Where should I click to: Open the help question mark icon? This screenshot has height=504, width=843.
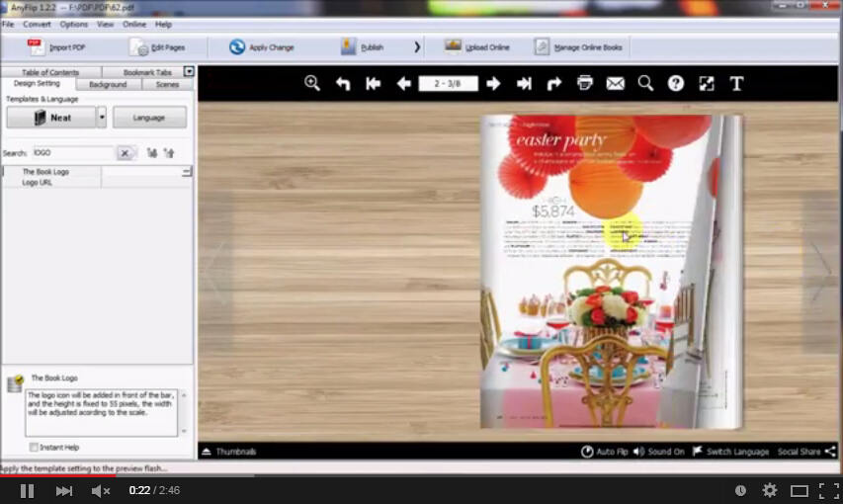pos(676,84)
